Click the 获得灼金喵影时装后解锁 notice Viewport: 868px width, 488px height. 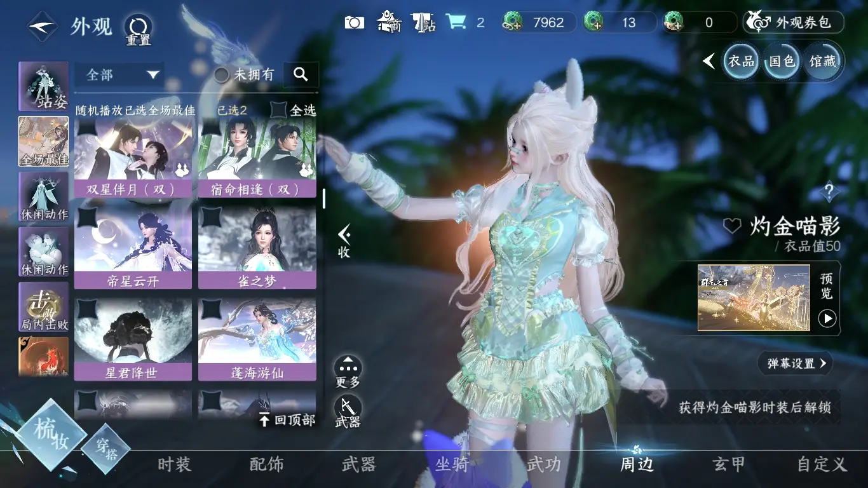pyautogui.click(x=755, y=407)
